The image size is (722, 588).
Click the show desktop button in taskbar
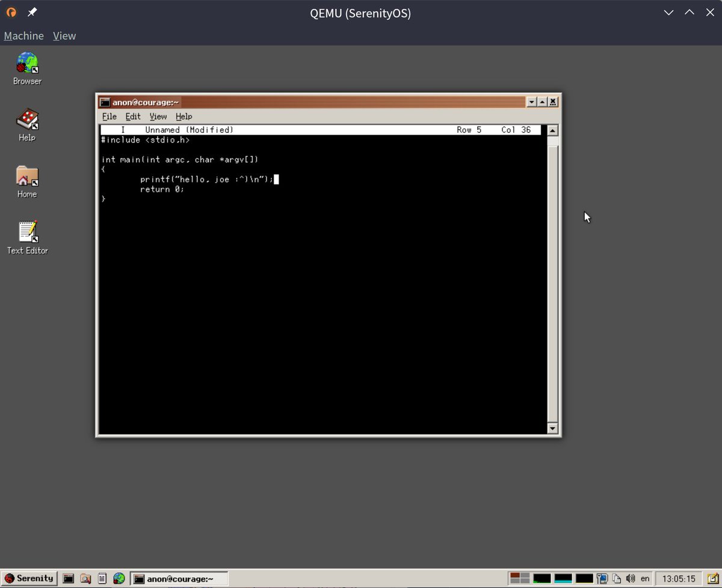(712, 578)
